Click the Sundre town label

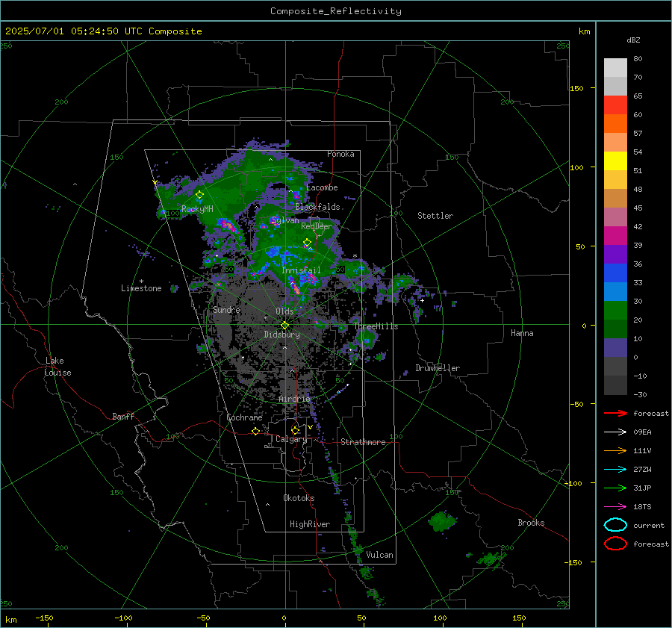(x=226, y=309)
